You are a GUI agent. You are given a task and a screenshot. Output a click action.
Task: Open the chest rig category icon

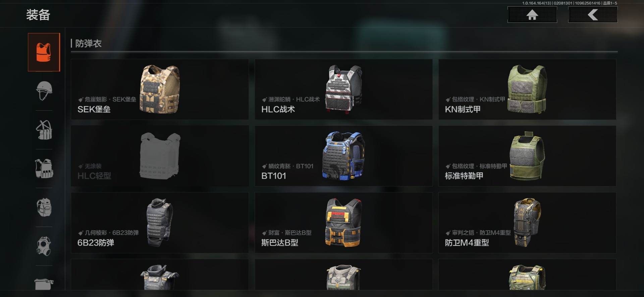pyautogui.click(x=44, y=130)
